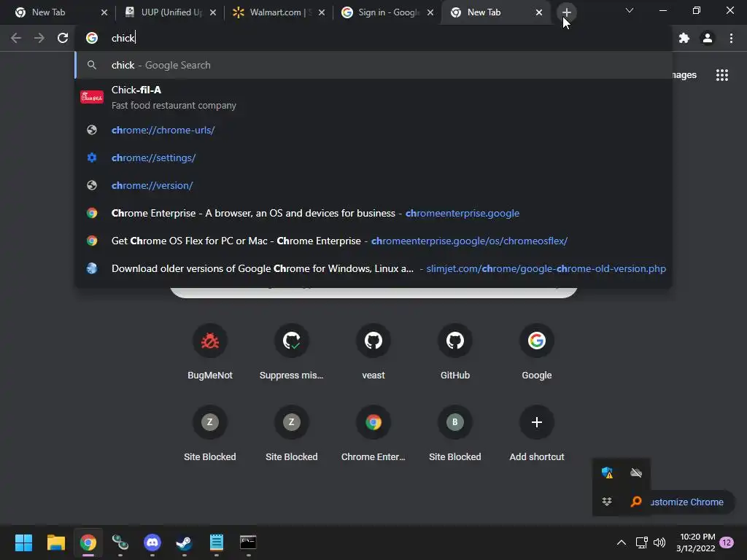Open Notepad from taskbar
This screenshot has width=747, height=560.
[216, 542]
